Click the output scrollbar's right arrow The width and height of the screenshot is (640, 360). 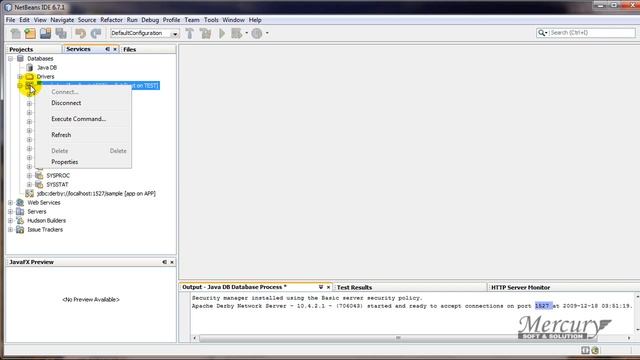point(629,338)
